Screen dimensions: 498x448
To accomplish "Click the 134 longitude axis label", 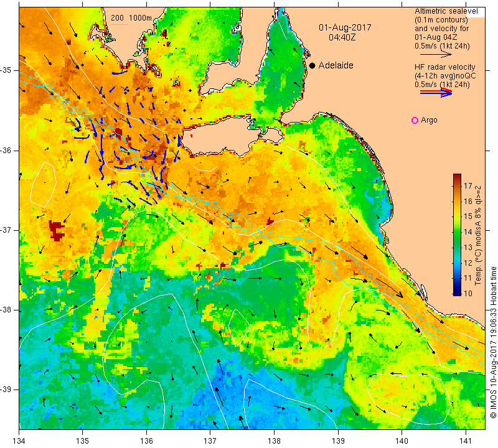I will [19, 441].
